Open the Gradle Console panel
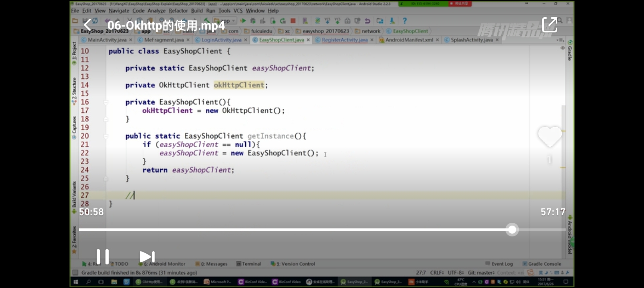The width and height of the screenshot is (644, 288). pos(542,264)
